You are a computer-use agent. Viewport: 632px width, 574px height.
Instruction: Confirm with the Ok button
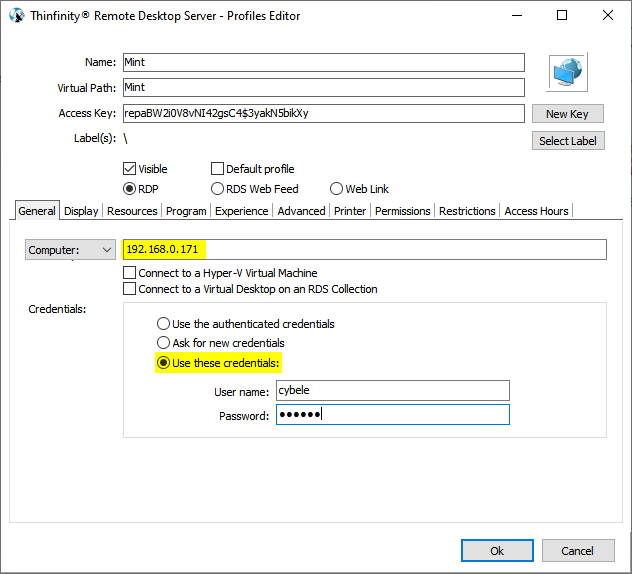pyautogui.click(x=497, y=551)
